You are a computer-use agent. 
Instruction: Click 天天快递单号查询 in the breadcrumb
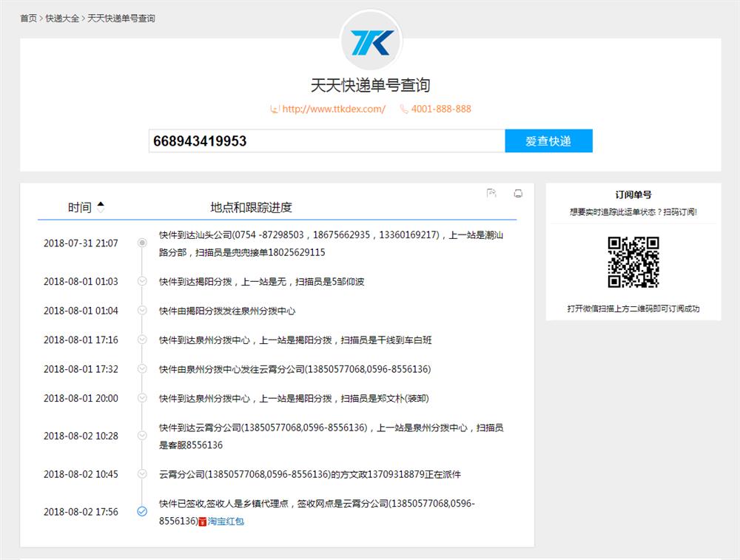[121, 18]
